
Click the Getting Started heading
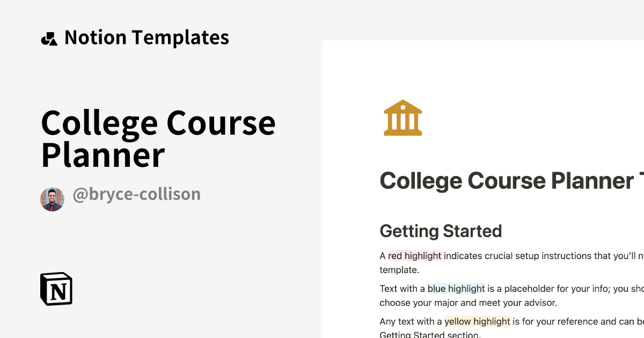click(441, 231)
